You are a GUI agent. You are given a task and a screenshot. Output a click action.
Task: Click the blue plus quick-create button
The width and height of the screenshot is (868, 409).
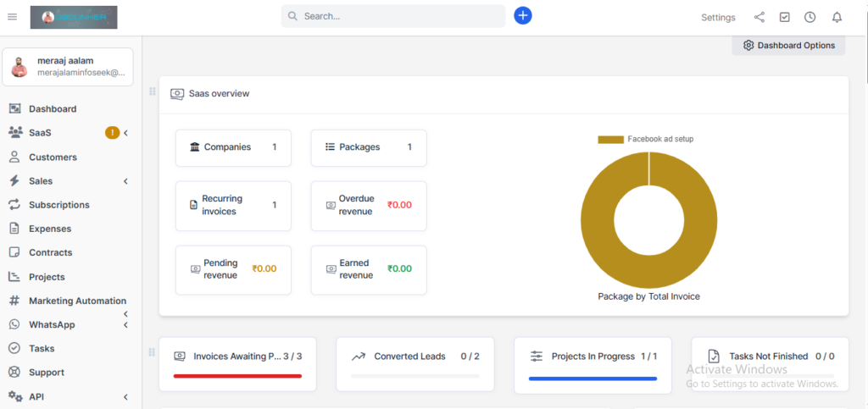click(523, 16)
